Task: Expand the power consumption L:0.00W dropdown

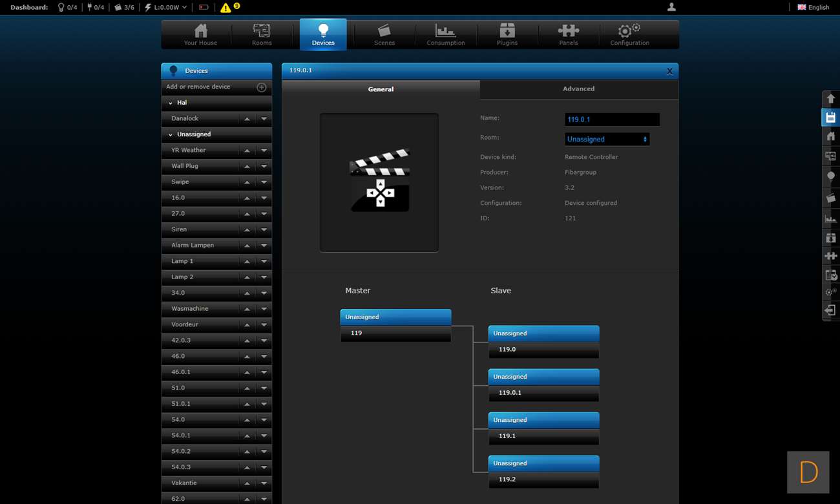Action: pyautogui.click(x=184, y=8)
